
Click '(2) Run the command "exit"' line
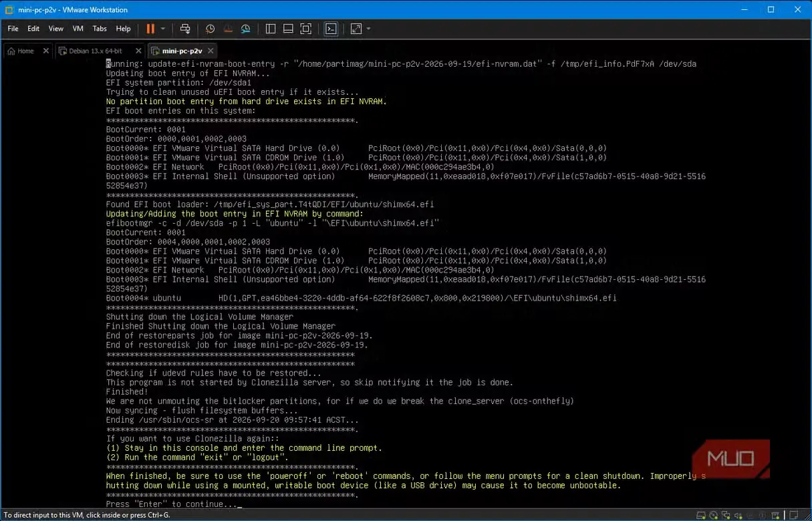click(x=197, y=457)
